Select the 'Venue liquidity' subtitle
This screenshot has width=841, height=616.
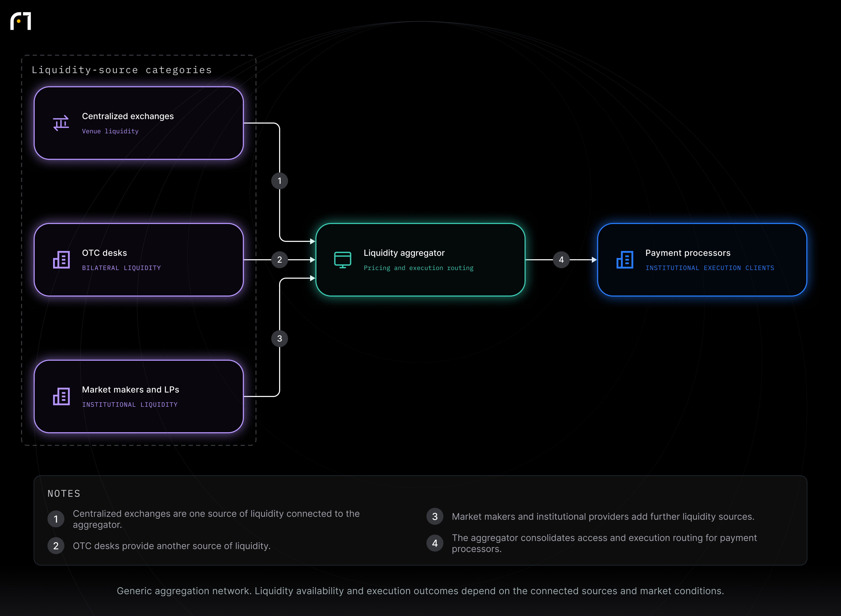pos(110,131)
